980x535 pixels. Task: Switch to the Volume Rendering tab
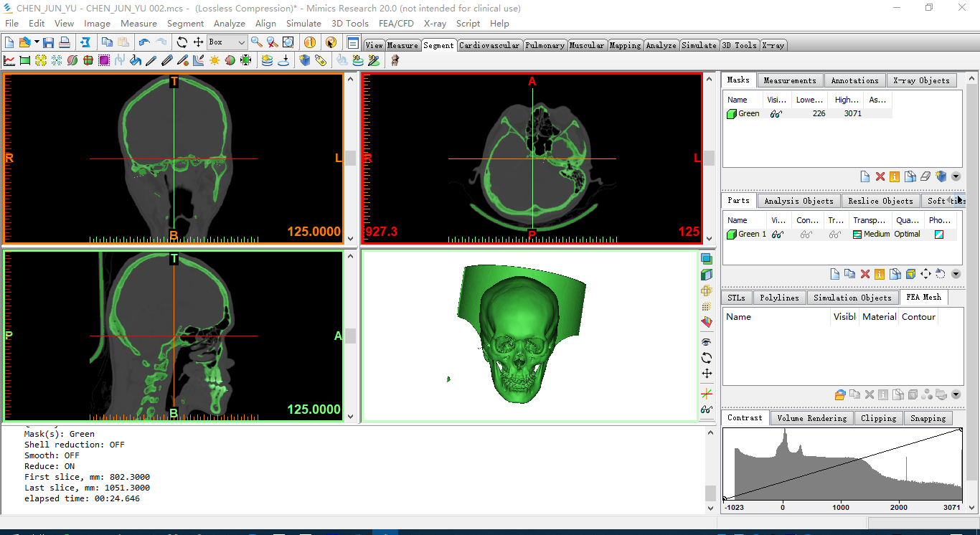click(811, 418)
